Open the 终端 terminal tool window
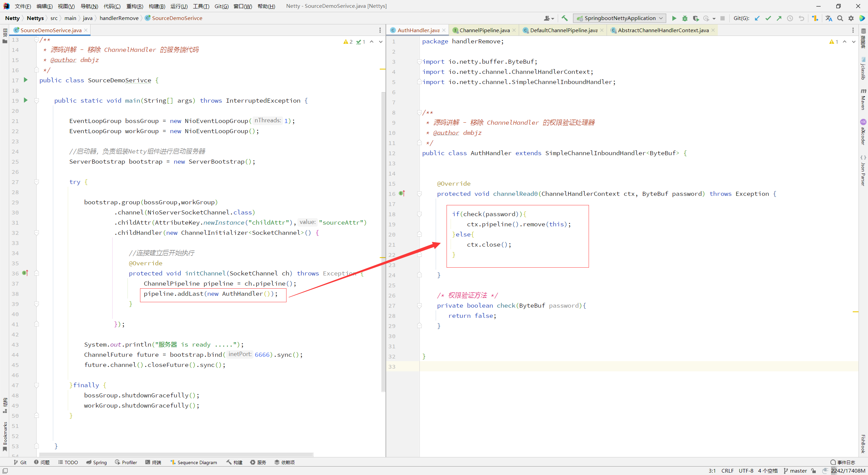The width and height of the screenshot is (868, 475). click(x=153, y=462)
